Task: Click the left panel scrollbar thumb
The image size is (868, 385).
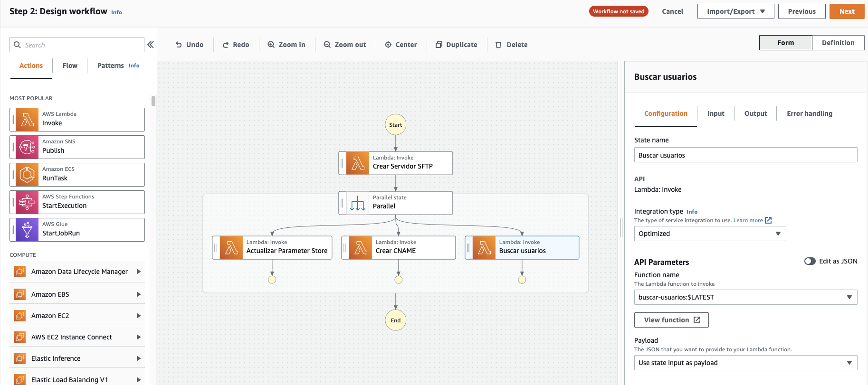Action: (x=153, y=101)
